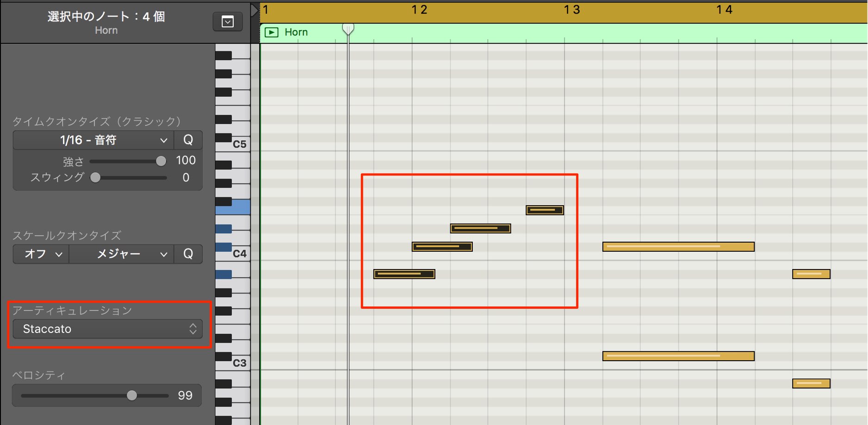Click bar 14 in the ruler
This screenshot has width=868, height=425.
click(x=725, y=10)
